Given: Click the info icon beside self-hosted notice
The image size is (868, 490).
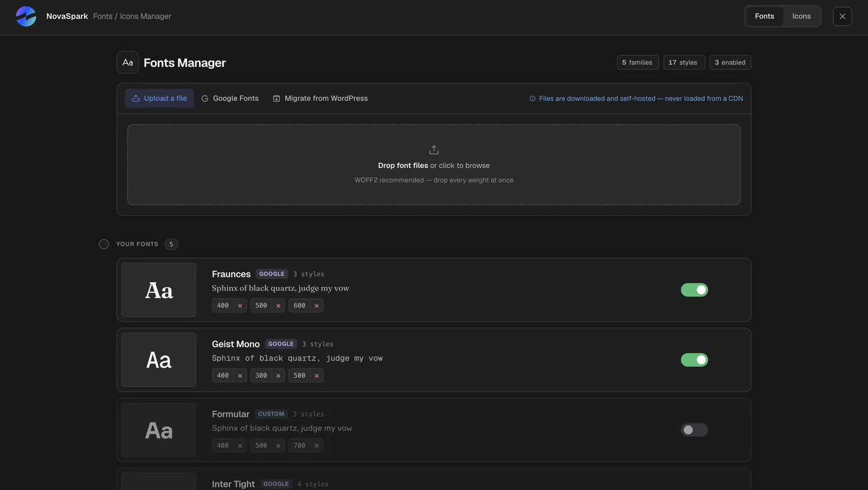Looking at the screenshot, I should tap(532, 99).
